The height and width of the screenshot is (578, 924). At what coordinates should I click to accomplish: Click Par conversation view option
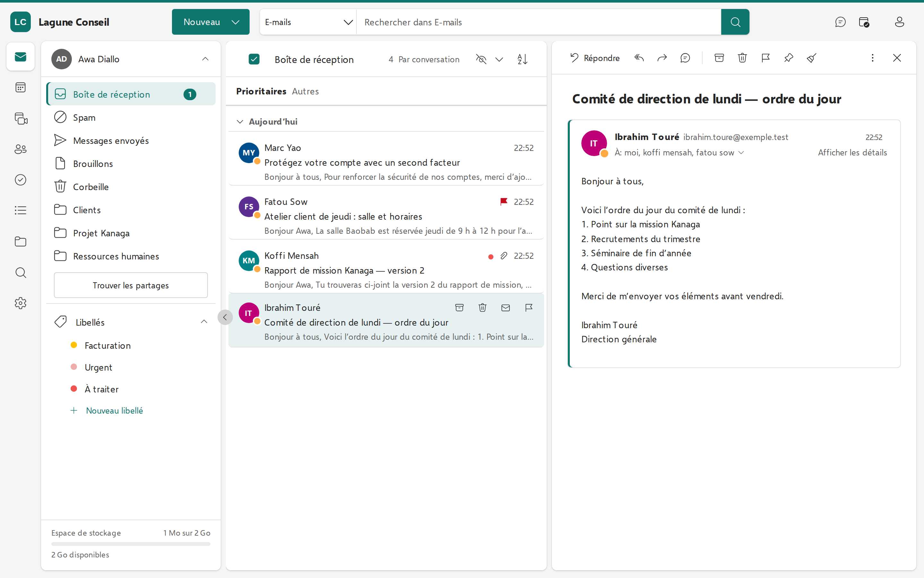pos(429,59)
